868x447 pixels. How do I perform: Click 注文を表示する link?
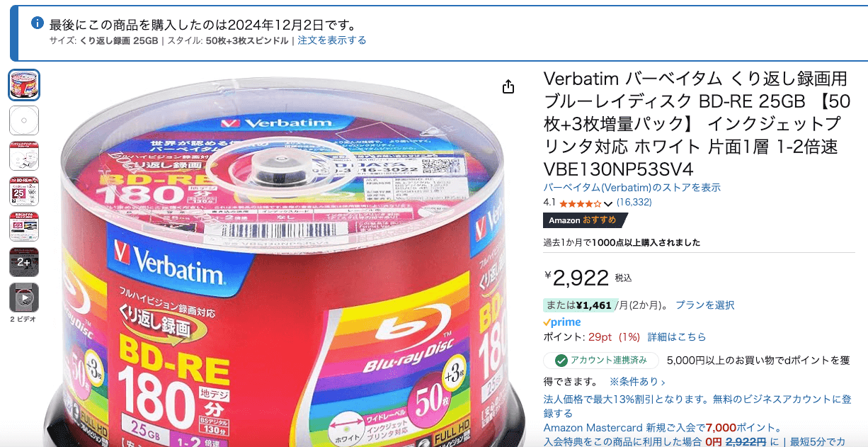[332, 40]
